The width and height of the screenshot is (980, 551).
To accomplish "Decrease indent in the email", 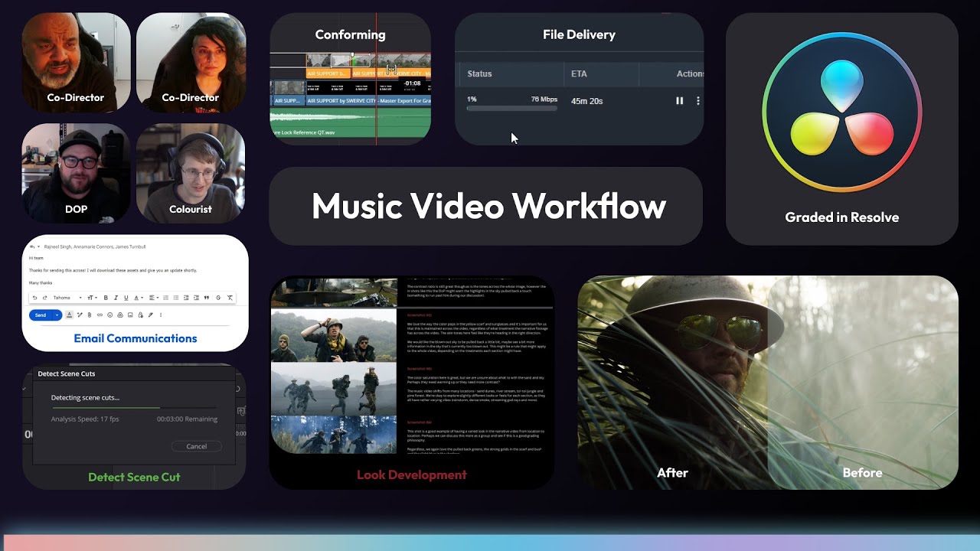I will [x=186, y=298].
